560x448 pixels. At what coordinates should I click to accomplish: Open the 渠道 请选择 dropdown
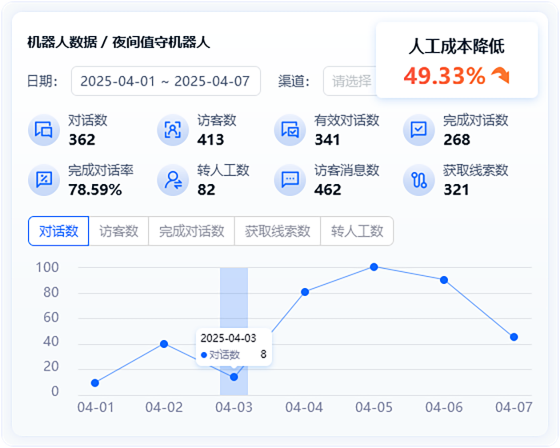coord(350,81)
